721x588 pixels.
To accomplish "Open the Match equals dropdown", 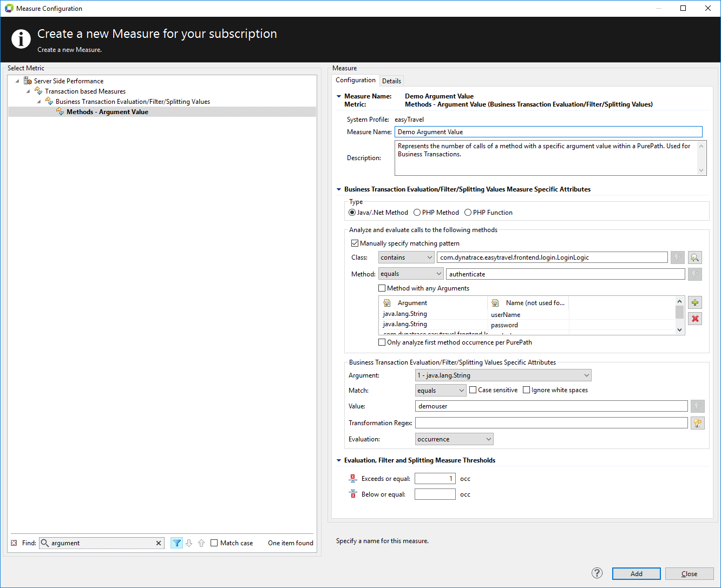I will (441, 390).
